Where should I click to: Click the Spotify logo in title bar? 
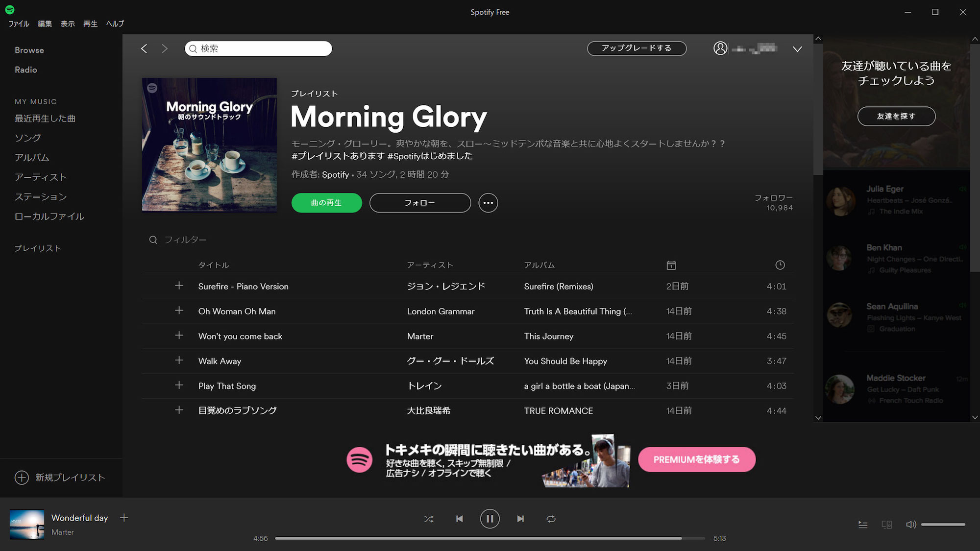point(10,9)
